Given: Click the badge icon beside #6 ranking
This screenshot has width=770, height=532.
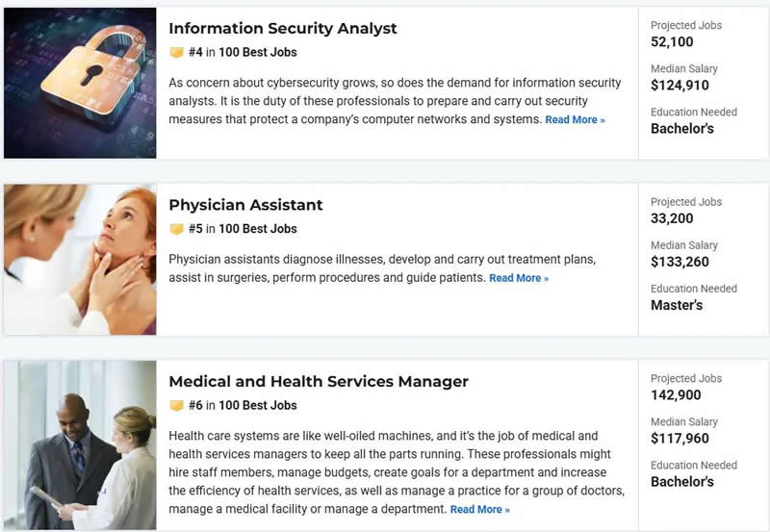Looking at the screenshot, I should click(x=176, y=405).
